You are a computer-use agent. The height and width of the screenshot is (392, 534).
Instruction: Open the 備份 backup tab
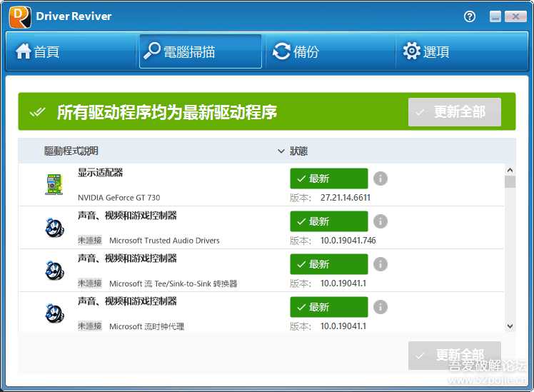[330, 51]
